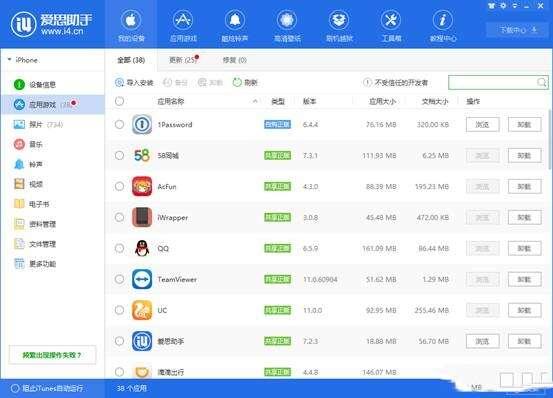Browse files of Aisi Assistant app
The width and height of the screenshot is (553, 398).
(482, 341)
